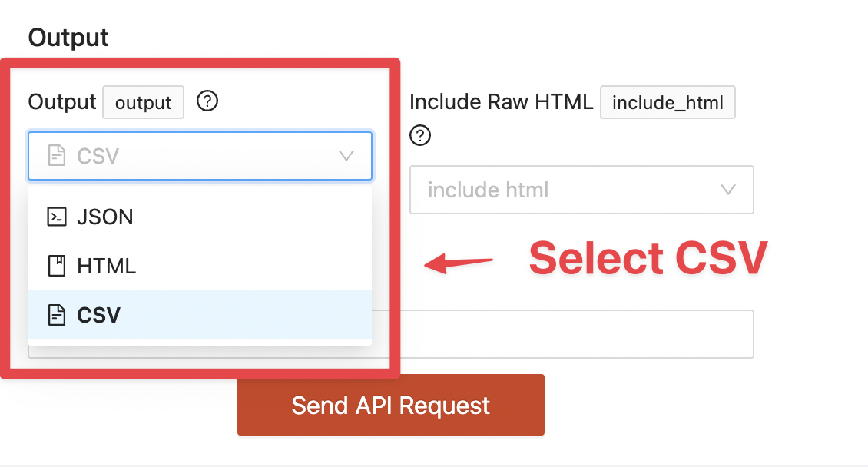Click the terminal icon next to JSON
Image resolution: width=868 pixels, height=467 pixels.
pyautogui.click(x=57, y=217)
